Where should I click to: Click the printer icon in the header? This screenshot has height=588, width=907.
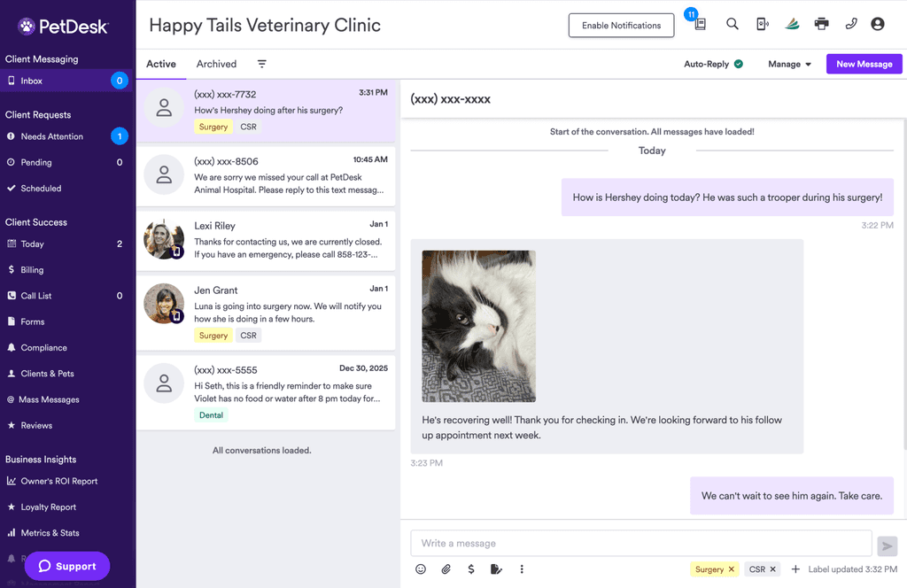pos(821,24)
